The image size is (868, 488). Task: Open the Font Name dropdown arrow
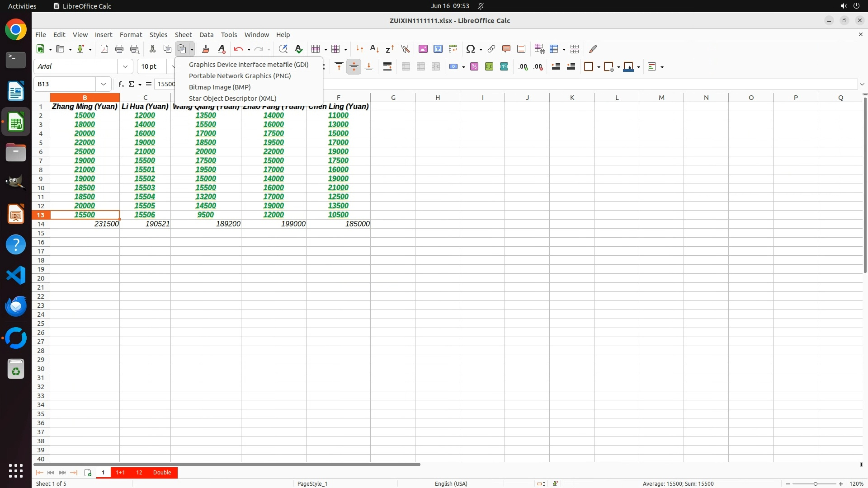coord(125,66)
